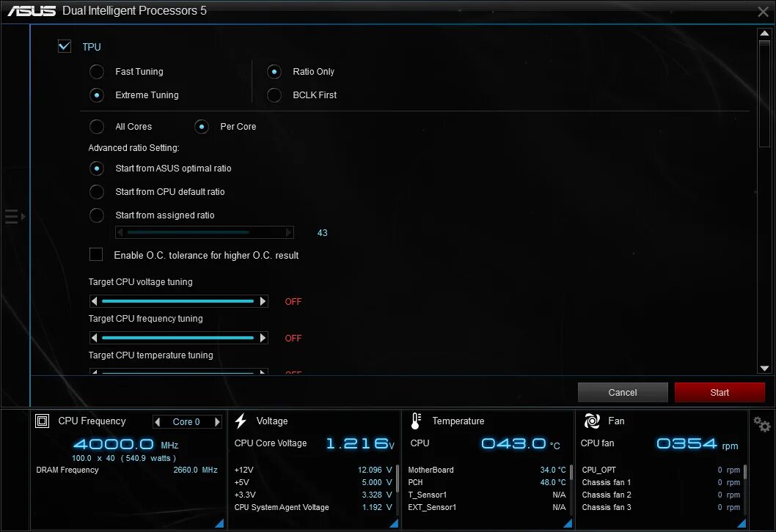The height and width of the screenshot is (532, 776).
Task: Click the ASUS logo
Action: (x=32, y=10)
